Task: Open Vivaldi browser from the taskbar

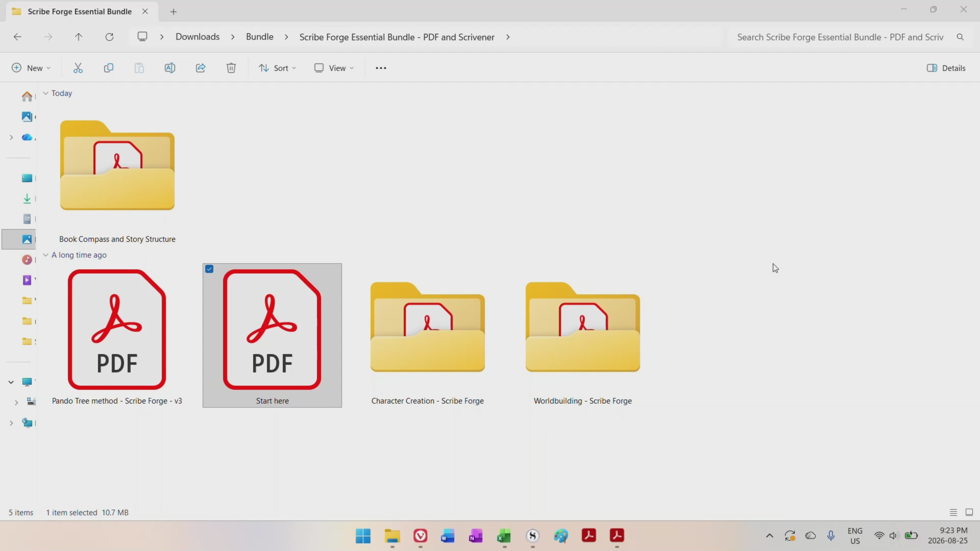Action: tap(420, 536)
